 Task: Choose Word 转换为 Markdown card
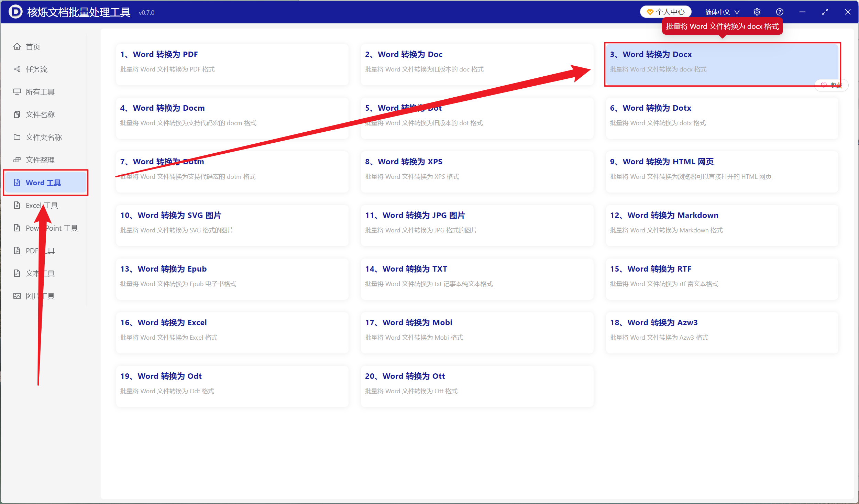point(722,225)
